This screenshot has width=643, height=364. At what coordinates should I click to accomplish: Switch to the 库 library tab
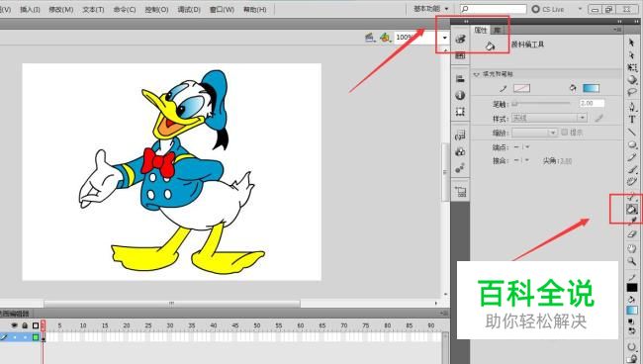pos(497,30)
